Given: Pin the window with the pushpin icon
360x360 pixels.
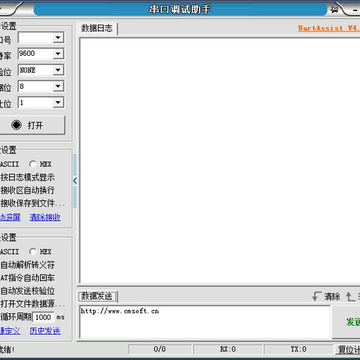Looking at the screenshot, I should pyautogui.click(x=335, y=9).
